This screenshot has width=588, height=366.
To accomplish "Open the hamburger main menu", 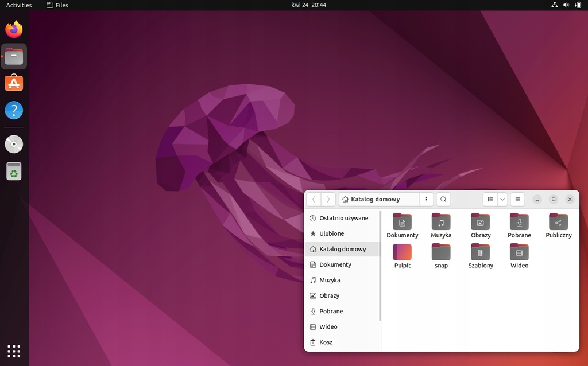I will [x=517, y=199].
